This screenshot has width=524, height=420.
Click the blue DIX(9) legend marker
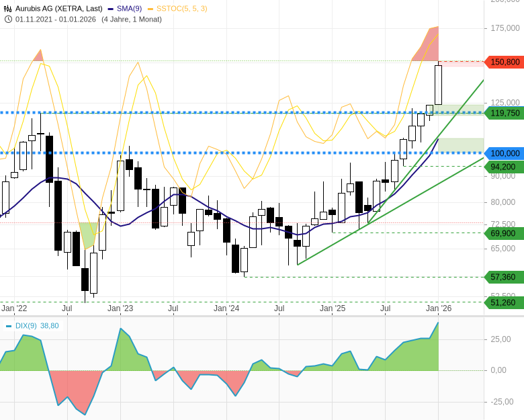9,326
